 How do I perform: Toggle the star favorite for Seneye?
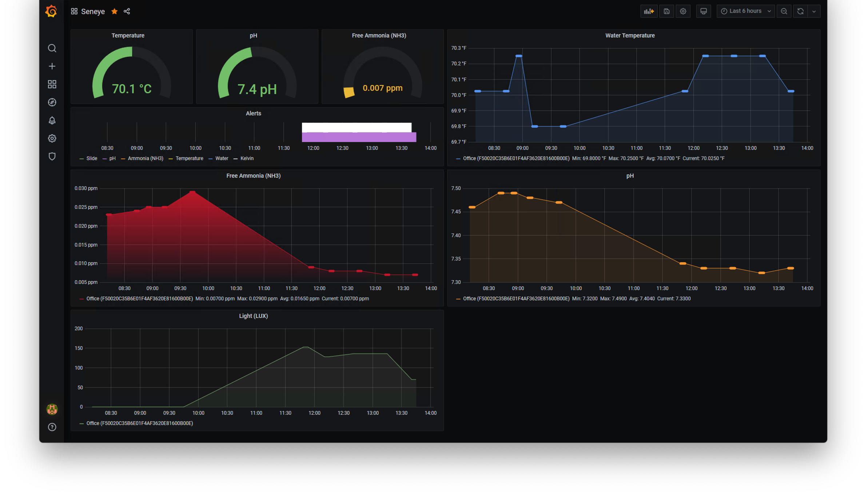115,11
